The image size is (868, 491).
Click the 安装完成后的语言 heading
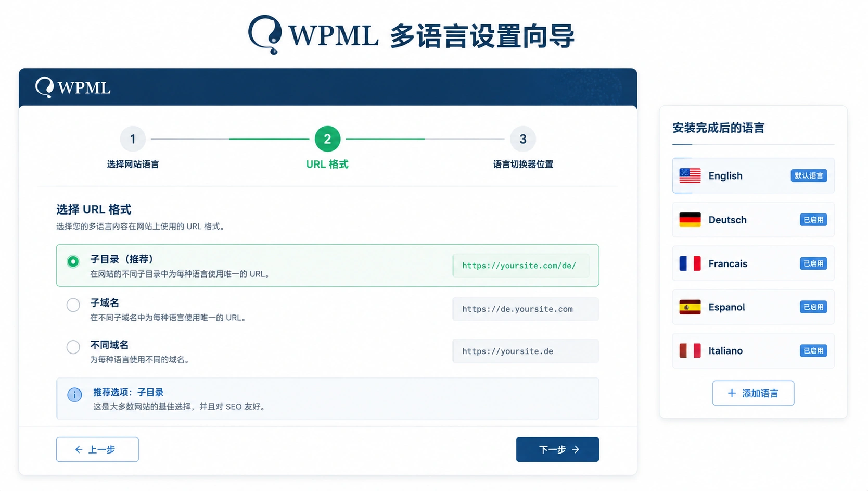point(718,128)
